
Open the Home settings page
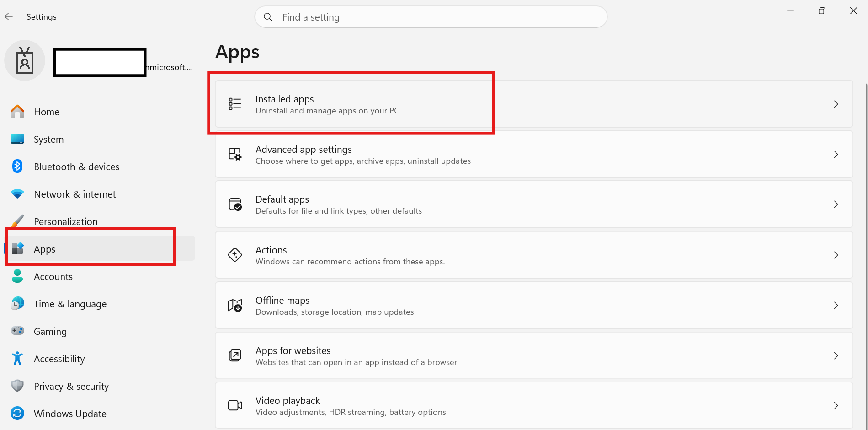pos(100,112)
